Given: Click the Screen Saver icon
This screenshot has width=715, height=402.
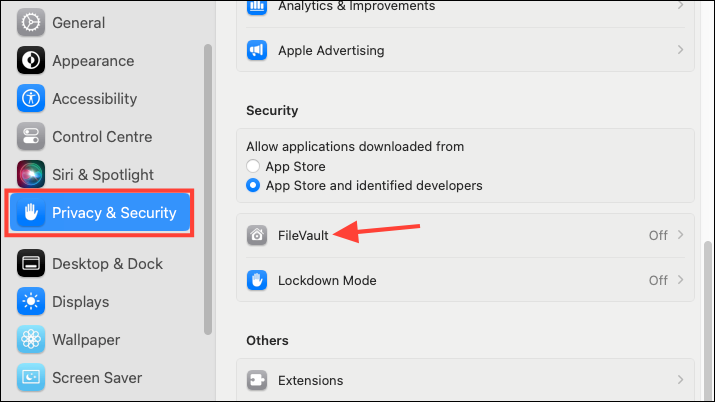Looking at the screenshot, I should [x=31, y=377].
